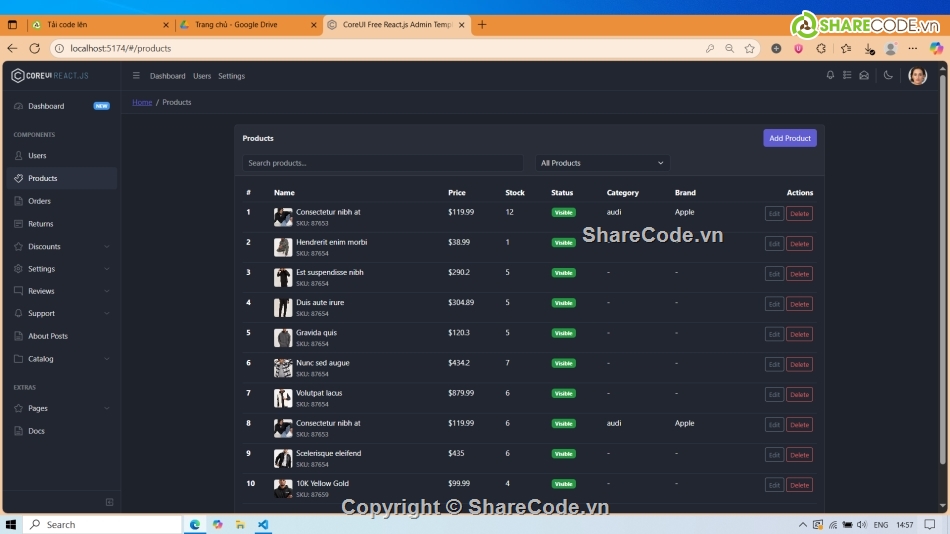Expand the Settings sidebar group
This screenshot has height=534, width=950.
coord(61,269)
